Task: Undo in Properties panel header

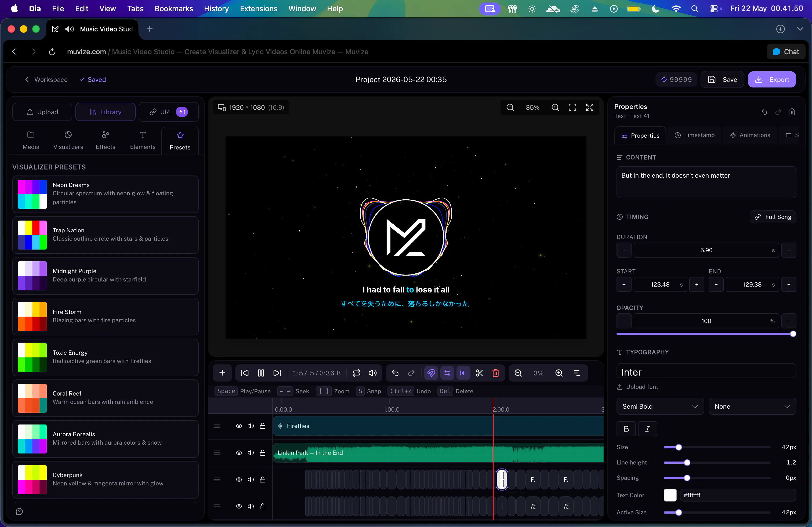Action: [x=764, y=112]
